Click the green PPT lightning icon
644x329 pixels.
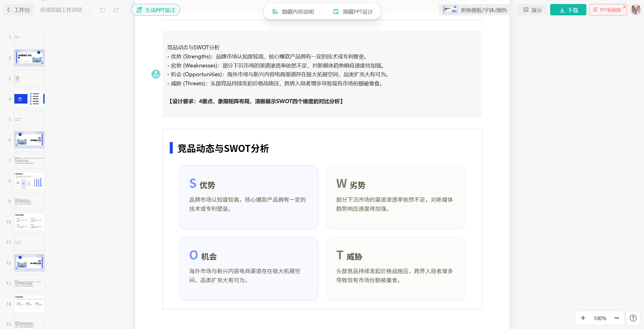(156, 74)
